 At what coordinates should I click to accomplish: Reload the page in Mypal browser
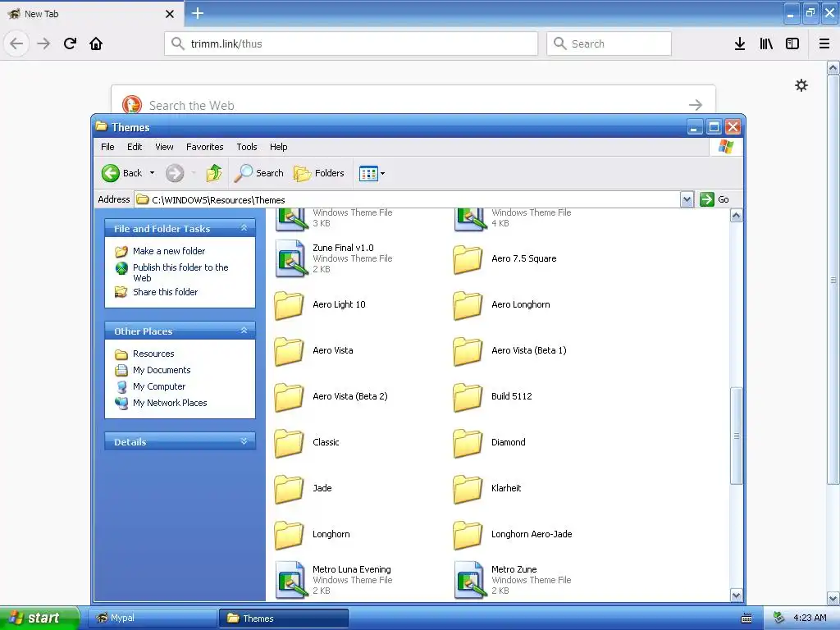(71, 43)
